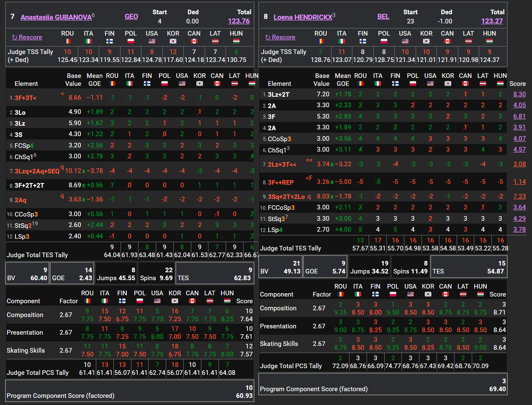Open the 1.14 score link for 3F<+REP

[x=519, y=182]
